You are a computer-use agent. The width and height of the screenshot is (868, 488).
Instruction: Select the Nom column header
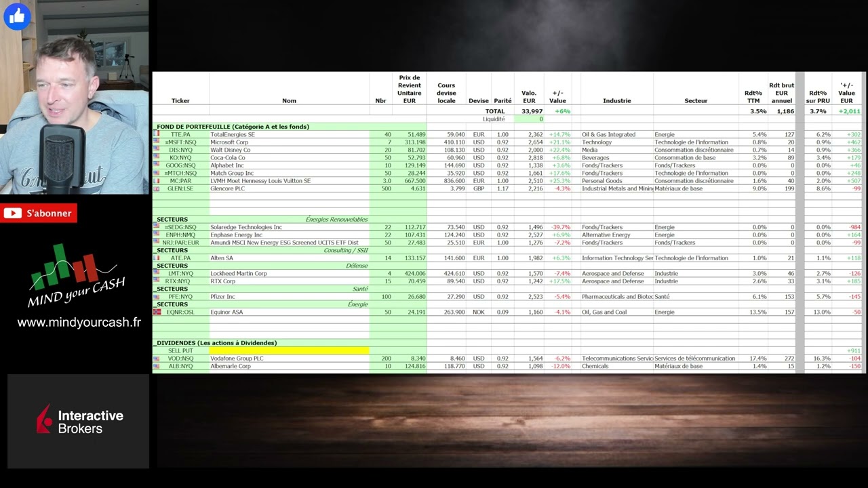coord(289,101)
